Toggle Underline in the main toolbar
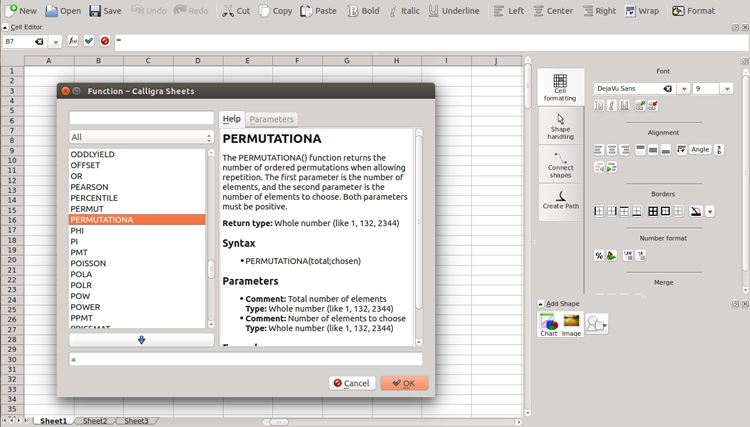The height and width of the screenshot is (427, 750). tap(454, 11)
